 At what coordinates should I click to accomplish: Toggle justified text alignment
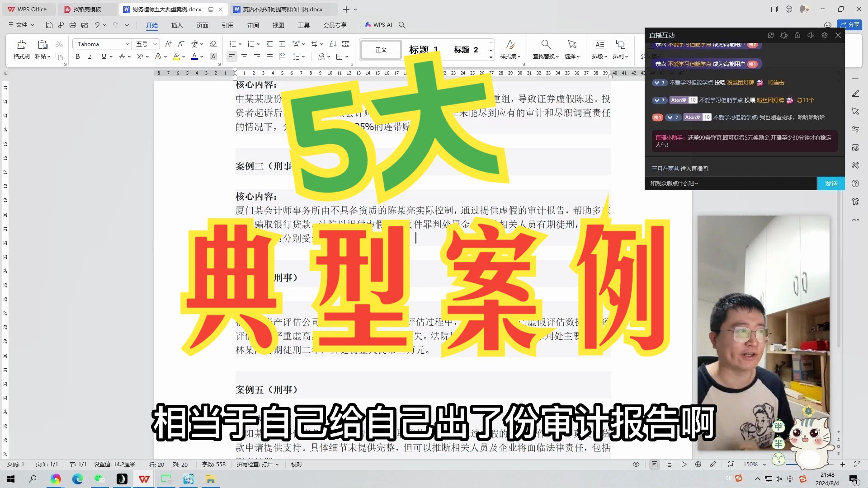pos(269,56)
